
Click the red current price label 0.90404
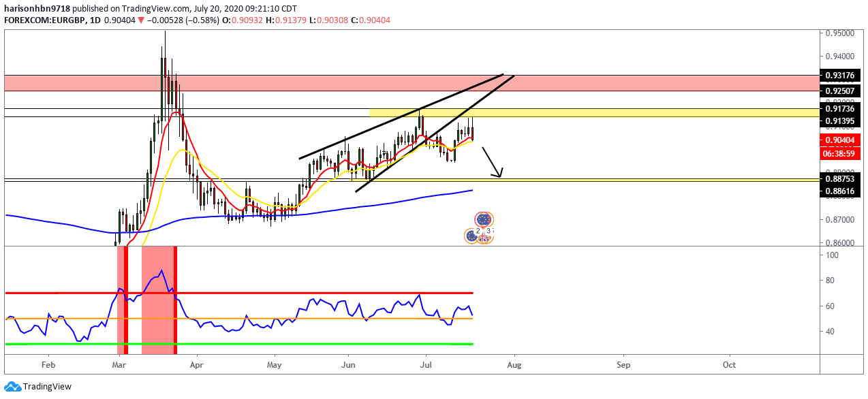839,140
